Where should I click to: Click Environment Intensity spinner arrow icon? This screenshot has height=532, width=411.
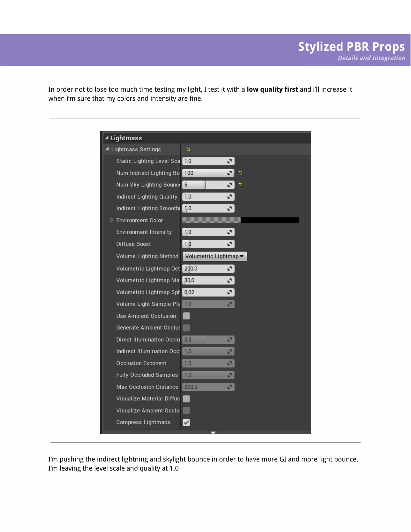point(229,232)
